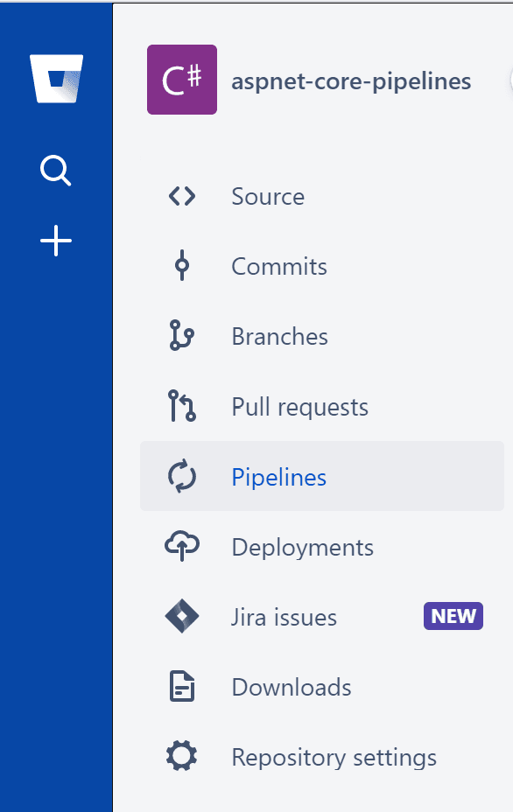Click the C# repository avatar
Screen dimensions: 513x812
point(182,80)
